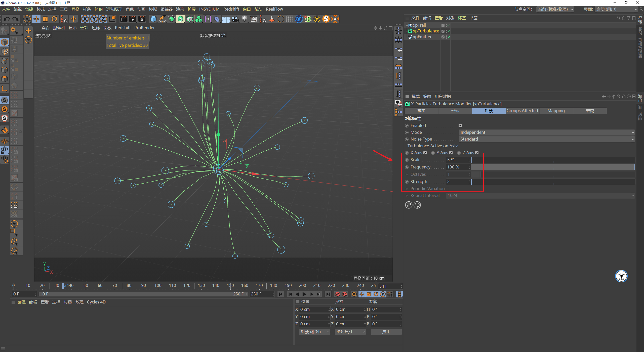Select the Rotate tool

click(x=54, y=19)
